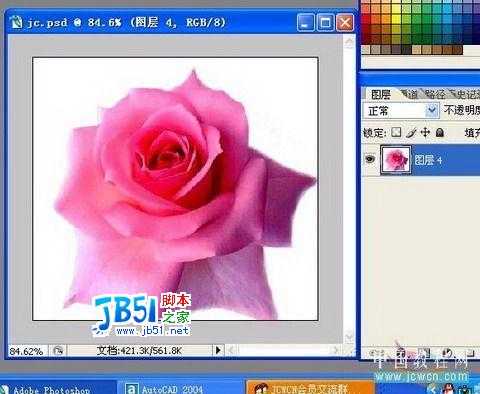480x394 pixels.
Task: Toggle lock position move-arrows icon
Action: click(x=425, y=132)
